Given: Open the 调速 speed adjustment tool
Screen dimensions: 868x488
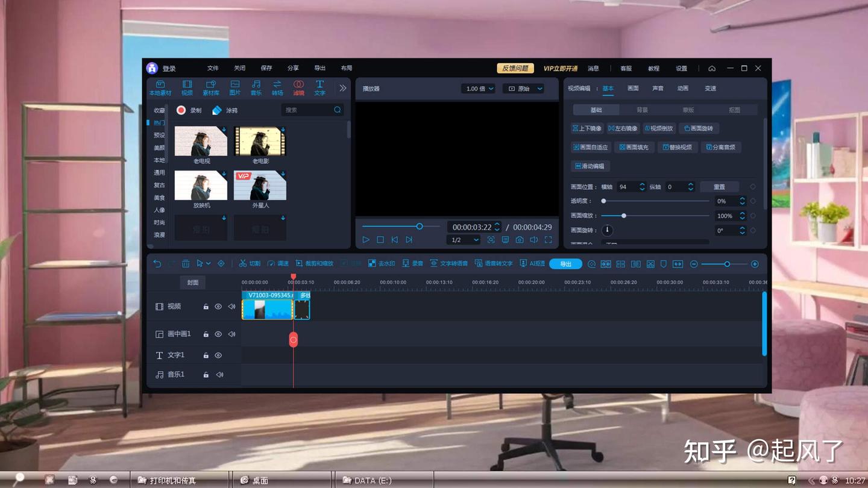Looking at the screenshot, I should (278, 264).
